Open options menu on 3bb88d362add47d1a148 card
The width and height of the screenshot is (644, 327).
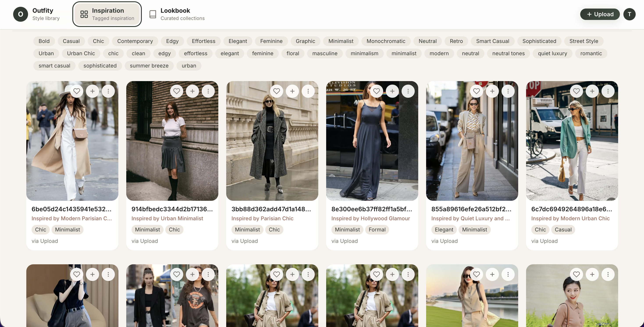click(308, 91)
